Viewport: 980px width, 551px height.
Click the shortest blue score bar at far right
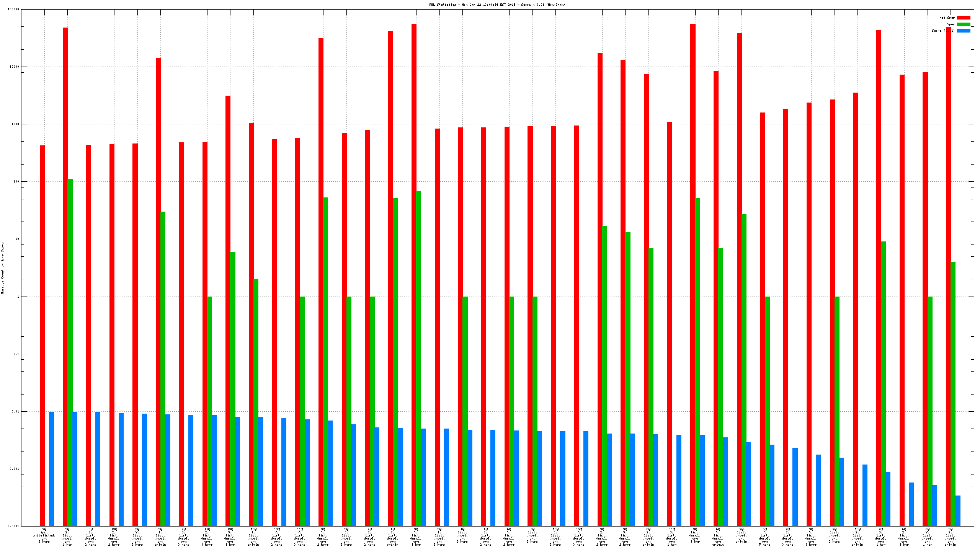[958, 511]
